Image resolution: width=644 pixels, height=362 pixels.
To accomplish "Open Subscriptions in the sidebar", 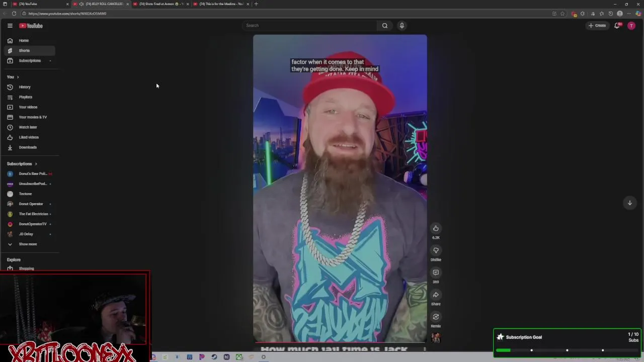I will point(30,60).
